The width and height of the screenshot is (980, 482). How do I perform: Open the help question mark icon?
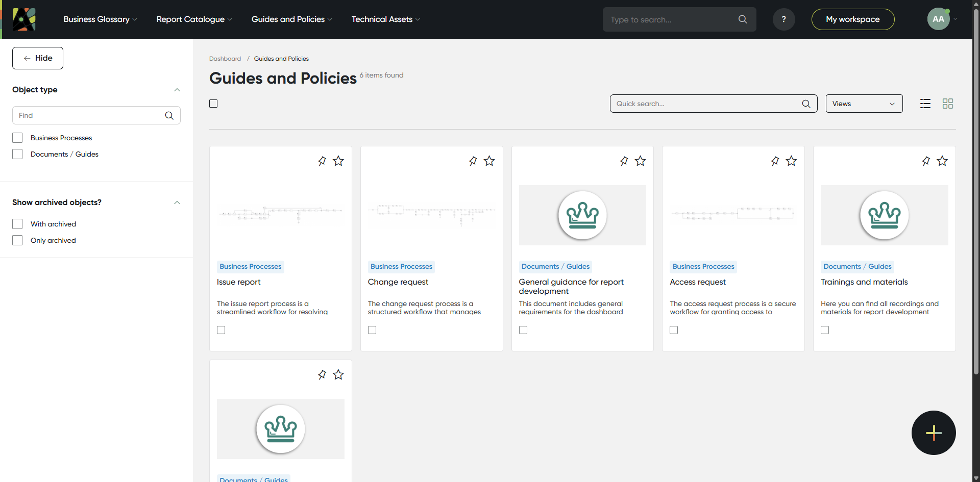[783, 19]
